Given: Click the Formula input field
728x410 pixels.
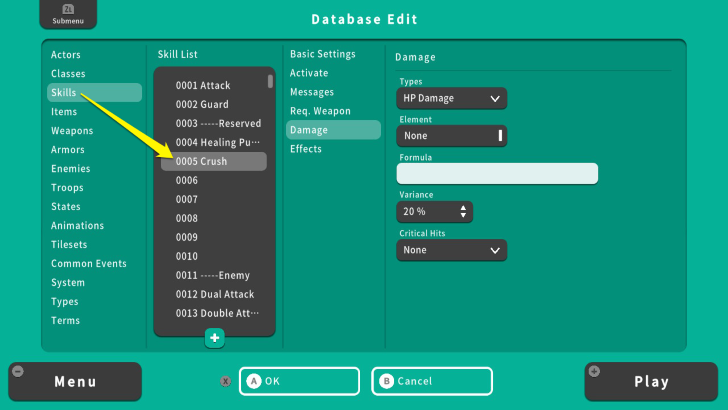Looking at the screenshot, I should [x=497, y=174].
